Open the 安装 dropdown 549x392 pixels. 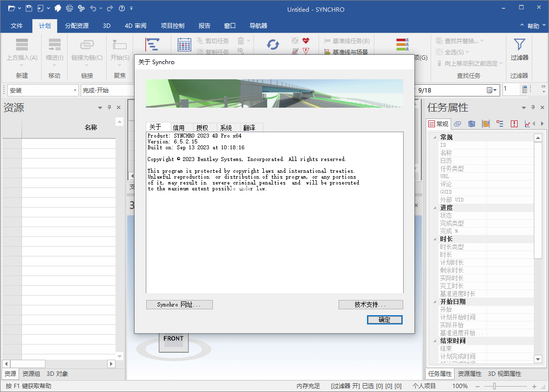pos(75,91)
